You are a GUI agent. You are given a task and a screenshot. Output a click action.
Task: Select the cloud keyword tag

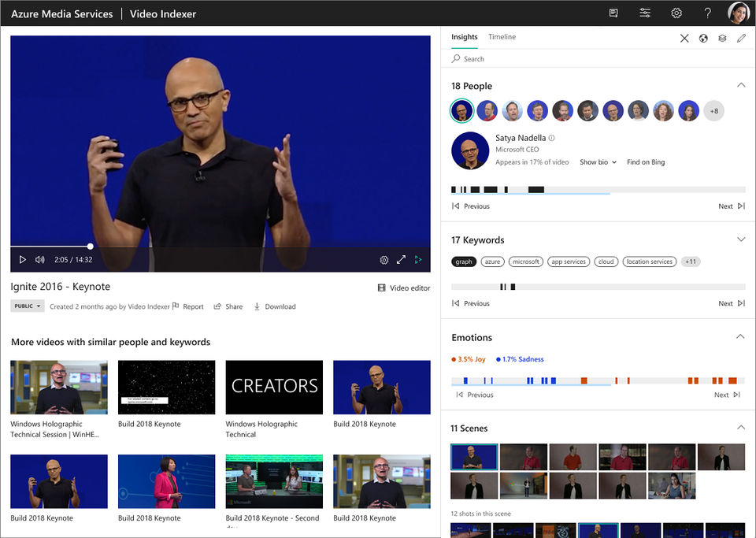(606, 262)
